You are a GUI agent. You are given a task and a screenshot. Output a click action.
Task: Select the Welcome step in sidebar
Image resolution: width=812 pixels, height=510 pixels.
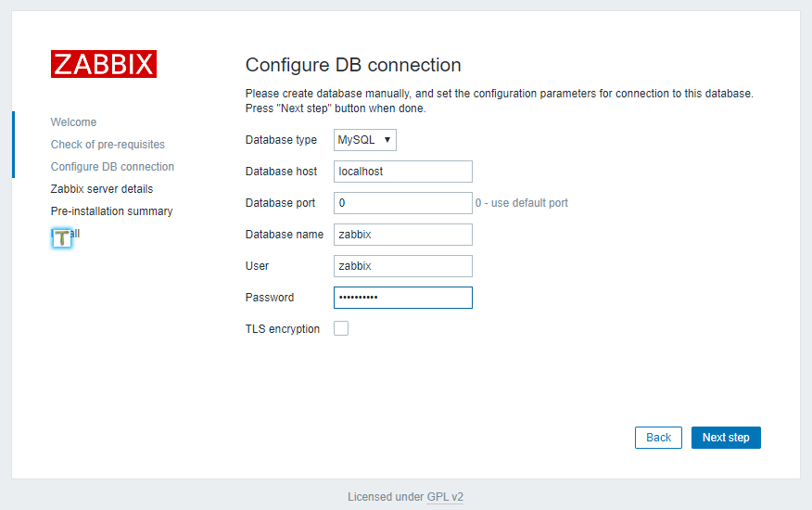click(73, 122)
